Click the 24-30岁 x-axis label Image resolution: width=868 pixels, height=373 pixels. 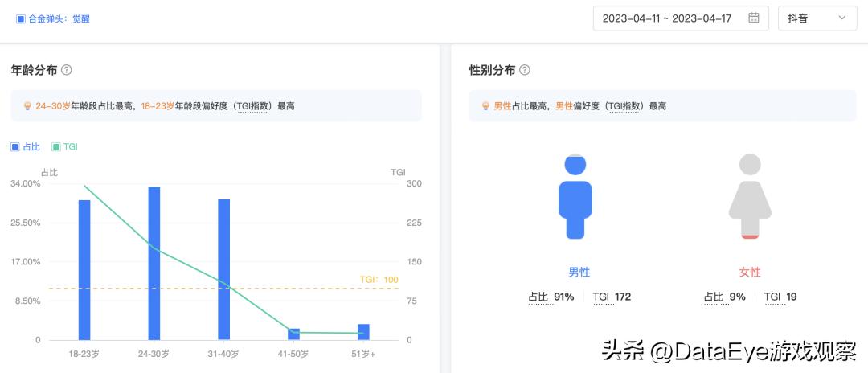(x=154, y=354)
